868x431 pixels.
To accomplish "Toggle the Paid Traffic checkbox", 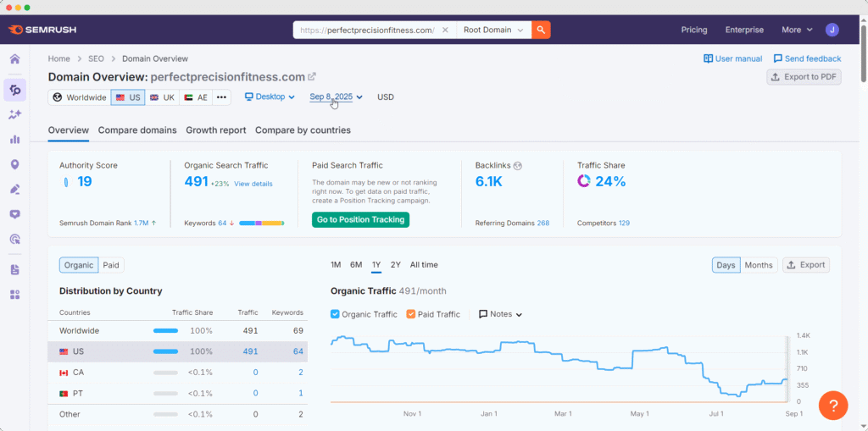I will click(411, 314).
